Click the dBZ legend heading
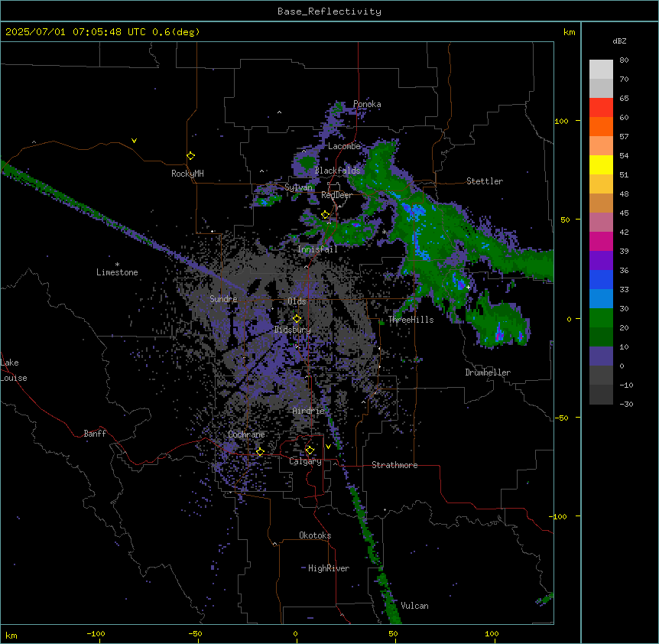The width and height of the screenshot is (659, 644). [x=619, y=41]
